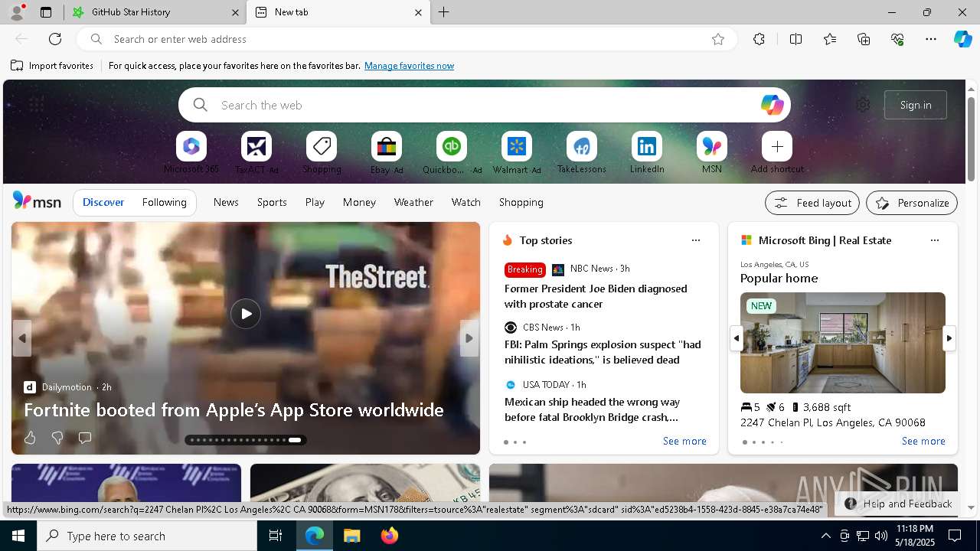The image size is (980, 551).
Task: Click the Personalize button
Action: [x=912, y=203]
